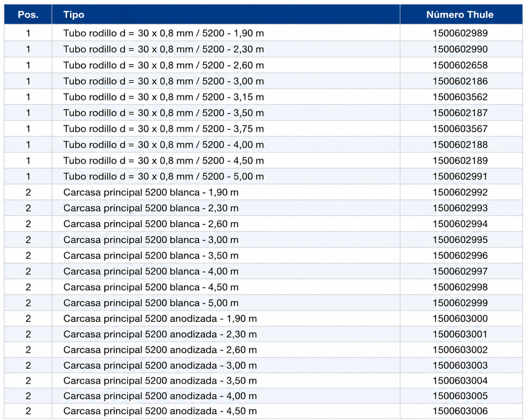Click the Tubo rodillo 2,60 m description

tap(164, 65)
